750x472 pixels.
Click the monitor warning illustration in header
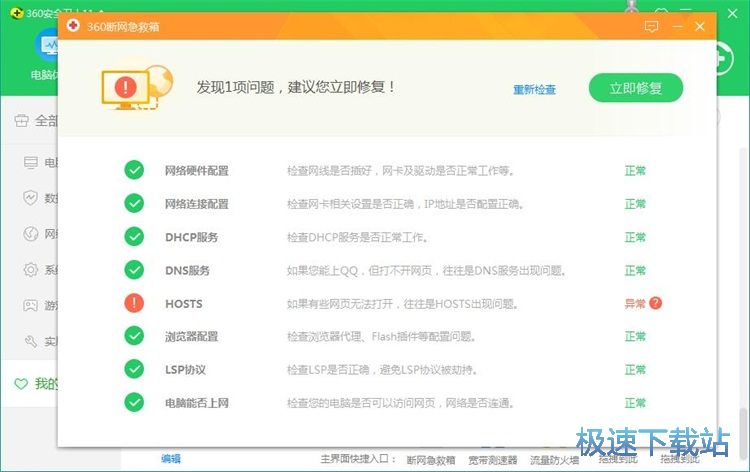click(x=137, y=88)
